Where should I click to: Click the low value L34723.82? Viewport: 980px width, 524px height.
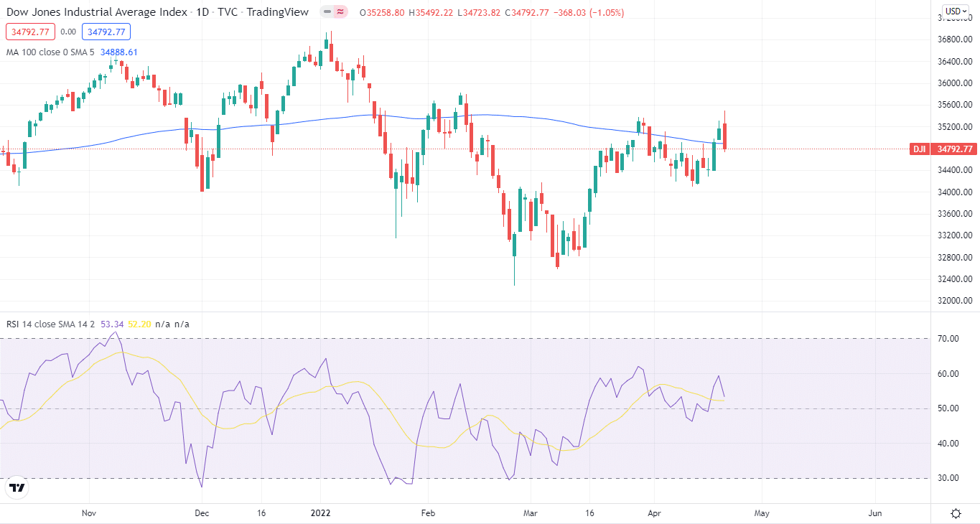[479, 13]
